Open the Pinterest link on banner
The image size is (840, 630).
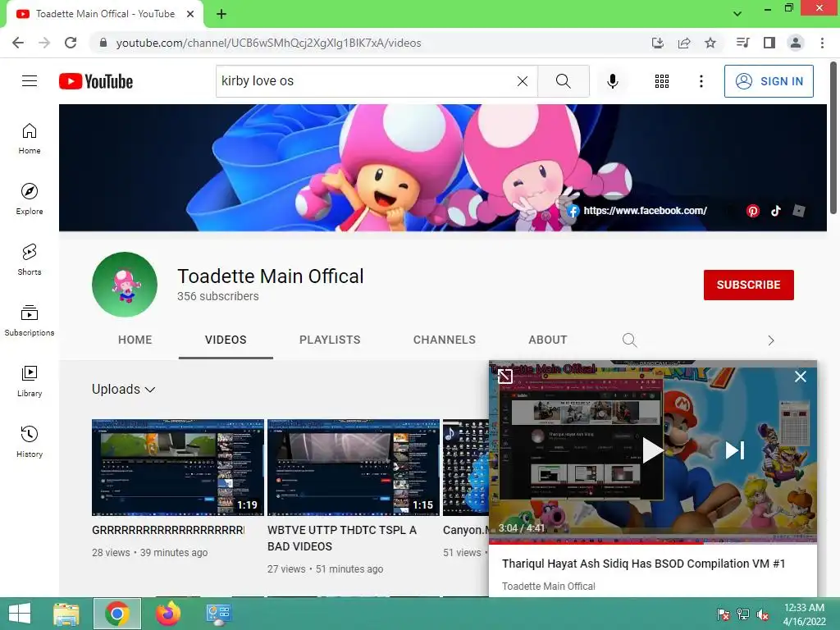[x=753, y=211]
